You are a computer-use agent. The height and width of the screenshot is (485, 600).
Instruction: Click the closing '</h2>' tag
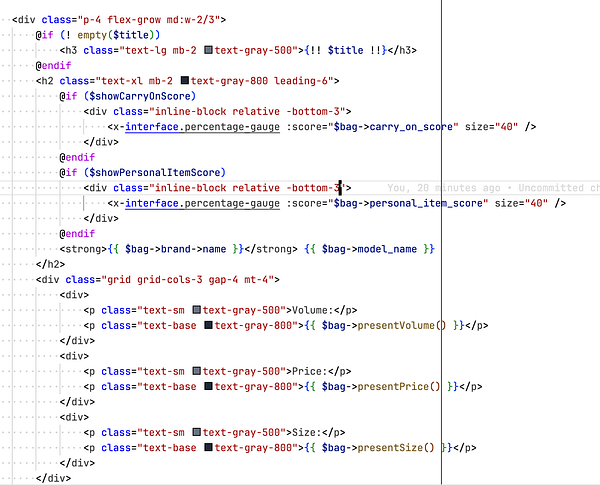pos(51,265)
